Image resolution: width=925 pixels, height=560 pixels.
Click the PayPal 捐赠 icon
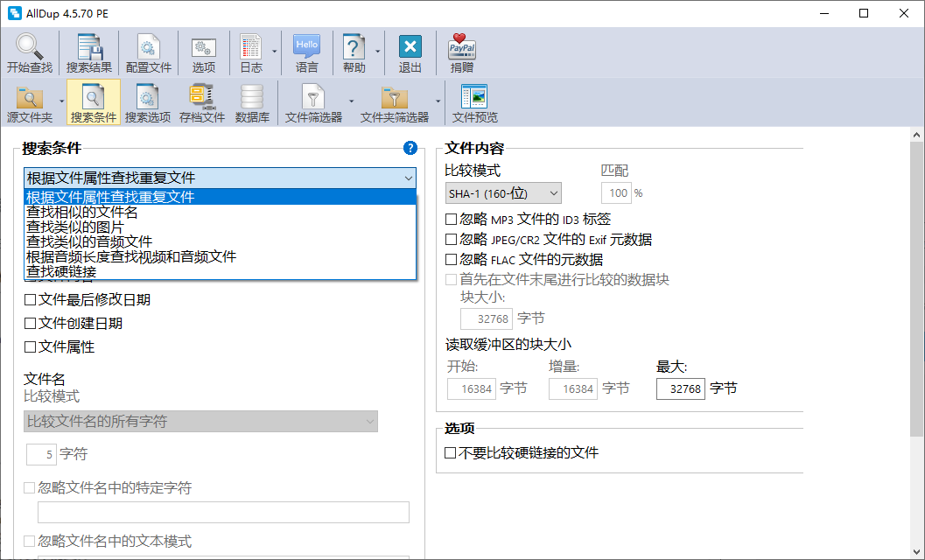click(x=462, y=47)
